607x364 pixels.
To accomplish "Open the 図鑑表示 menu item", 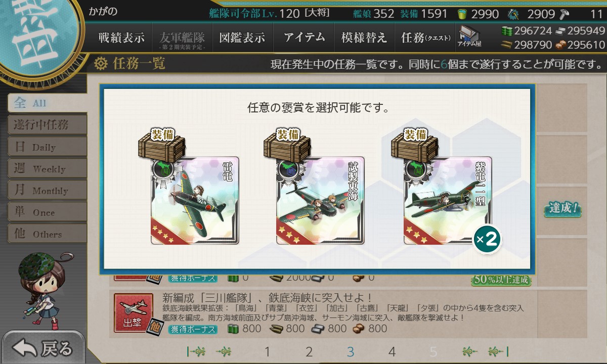I will click(242, 37).
